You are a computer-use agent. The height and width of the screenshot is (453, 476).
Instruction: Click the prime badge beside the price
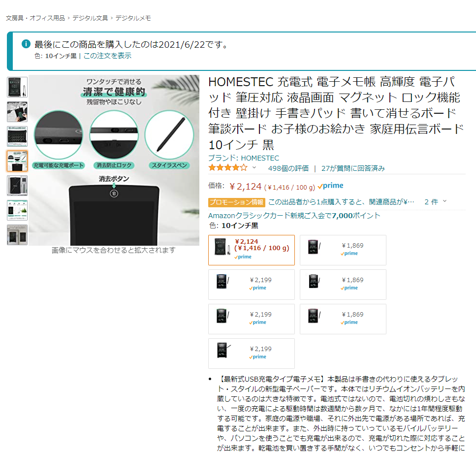331,186
